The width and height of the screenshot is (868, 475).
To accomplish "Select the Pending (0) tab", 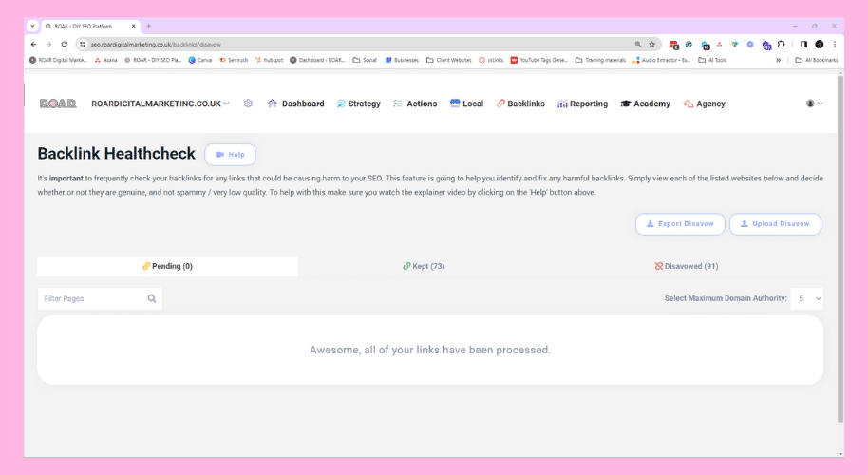I will pyautogui.click(x=167, y=267).
